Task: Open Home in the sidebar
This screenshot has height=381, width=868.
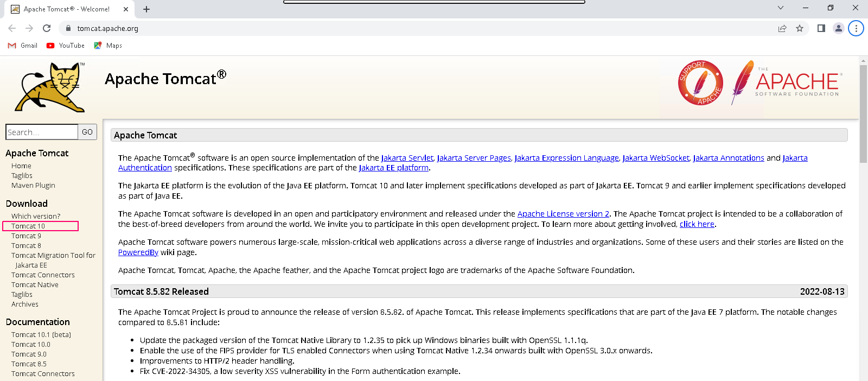Action: 21,166
